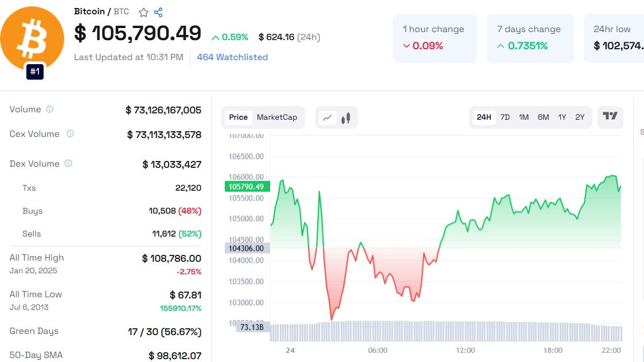Click the -2.75% from all time high

click(189, 271)
